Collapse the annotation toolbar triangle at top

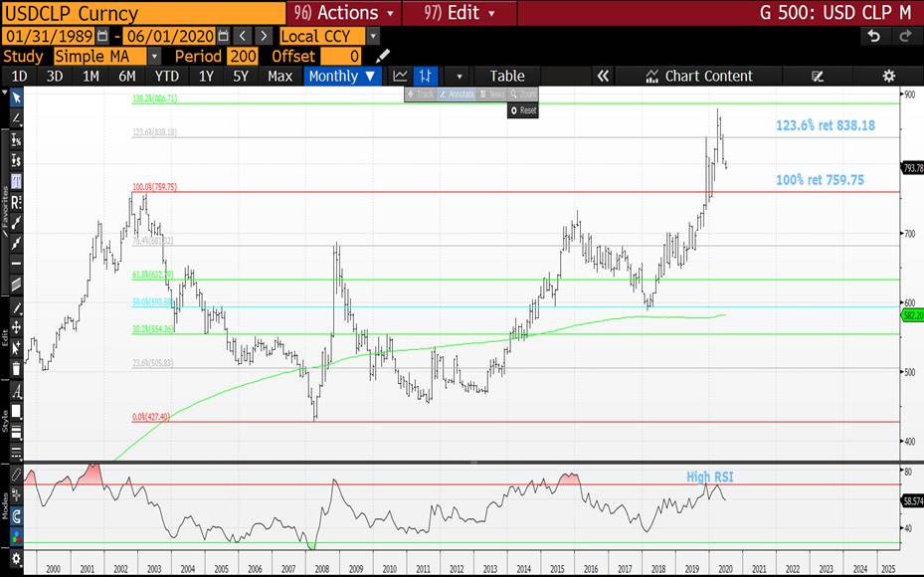pos(5,93)
